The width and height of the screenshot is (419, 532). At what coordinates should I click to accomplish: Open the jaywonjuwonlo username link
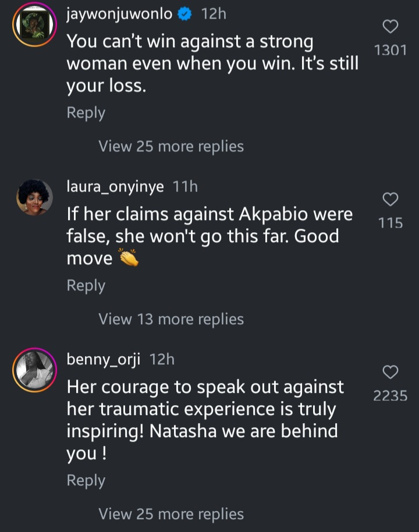point(119,15)
